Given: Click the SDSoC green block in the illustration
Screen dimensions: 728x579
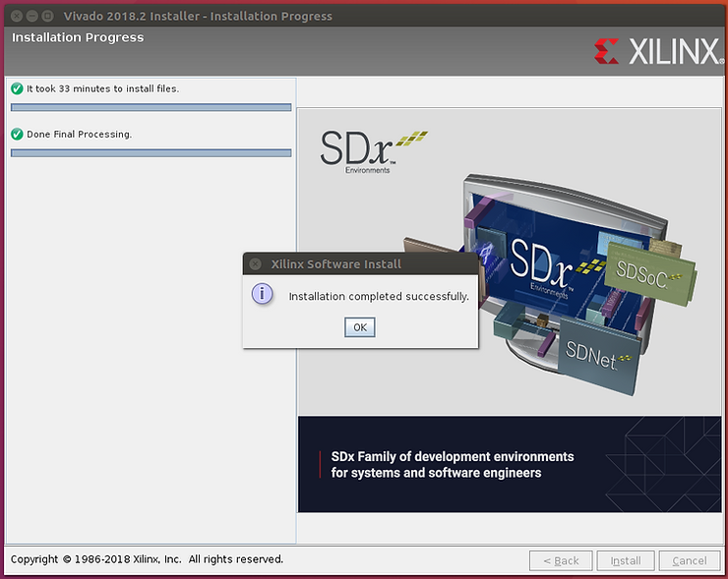Looking at the screenshot, I should pos(650,274).
